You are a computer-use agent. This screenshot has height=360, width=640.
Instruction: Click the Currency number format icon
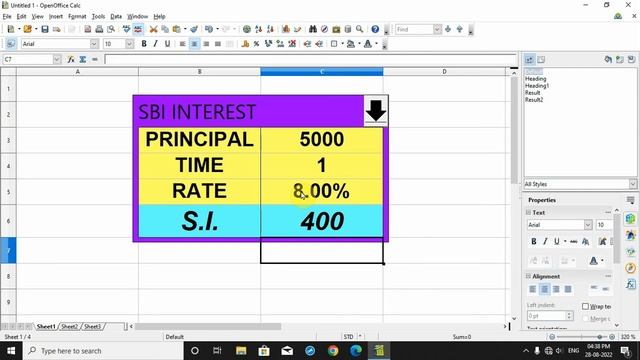point(245,44)
